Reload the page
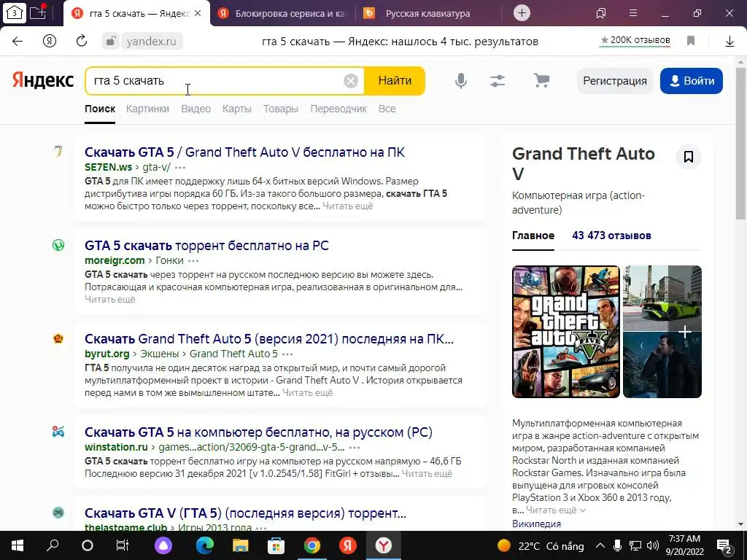Viewport: 747px width, 560px height. point(82,41)
